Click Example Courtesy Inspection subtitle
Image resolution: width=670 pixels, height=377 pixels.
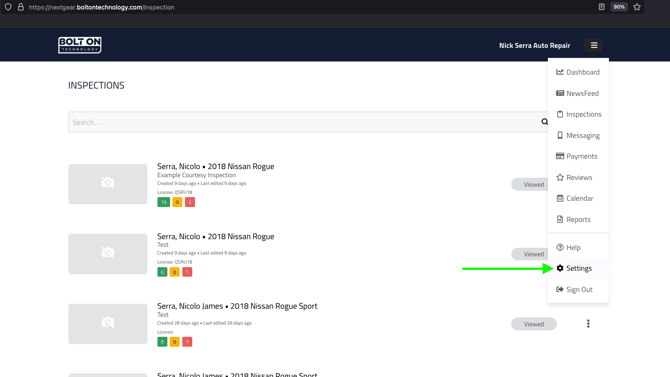197,175
